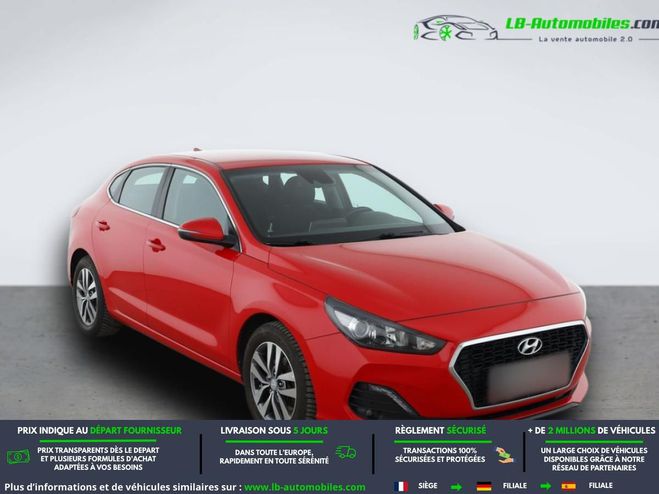Viewport: 659px width, 494px height.
Task: Click the Hyundai emblem on the grille
Action: pos(530,346)
